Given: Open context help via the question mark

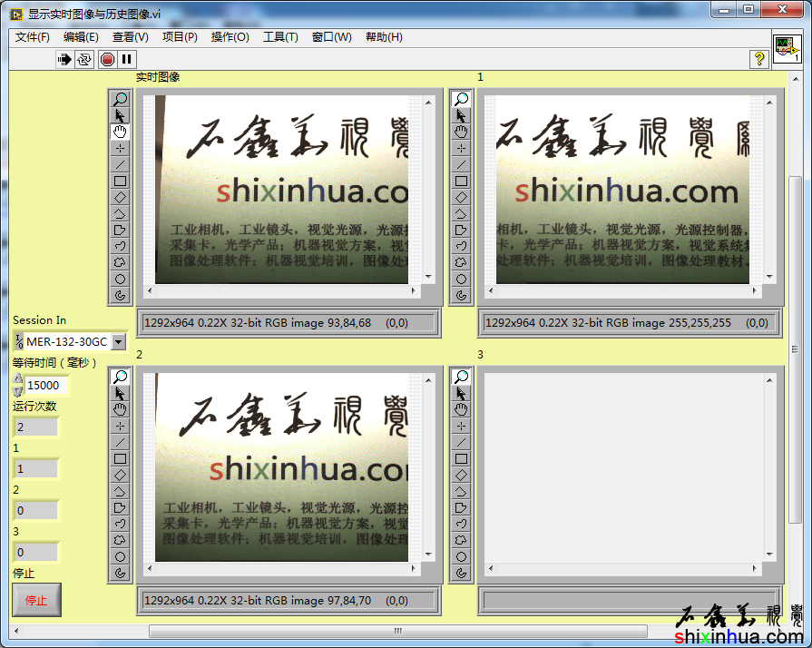Looking at the screenshot, I should click(x=758, y=59).
